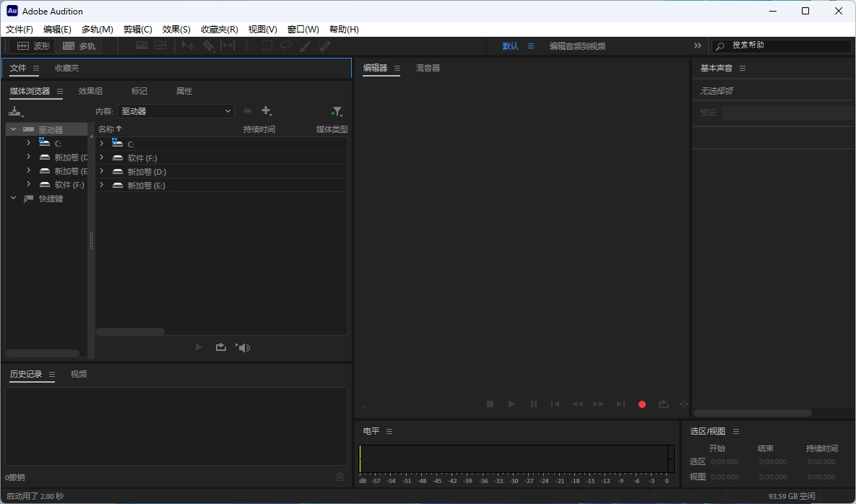Open the 内容 drives dropdown

176,111
